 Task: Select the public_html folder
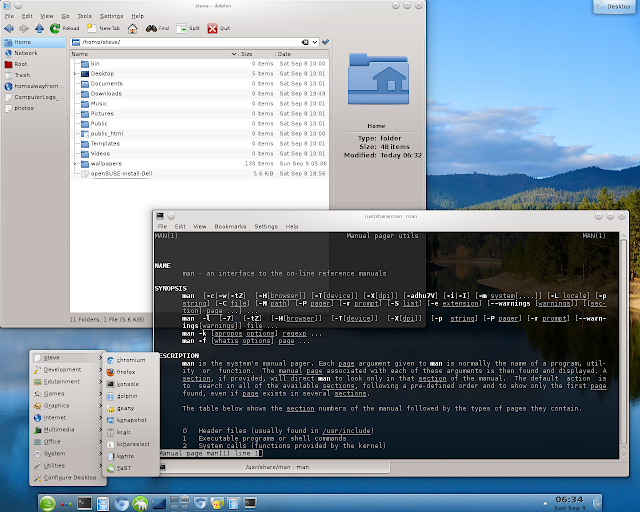click(x=199, y=134)
